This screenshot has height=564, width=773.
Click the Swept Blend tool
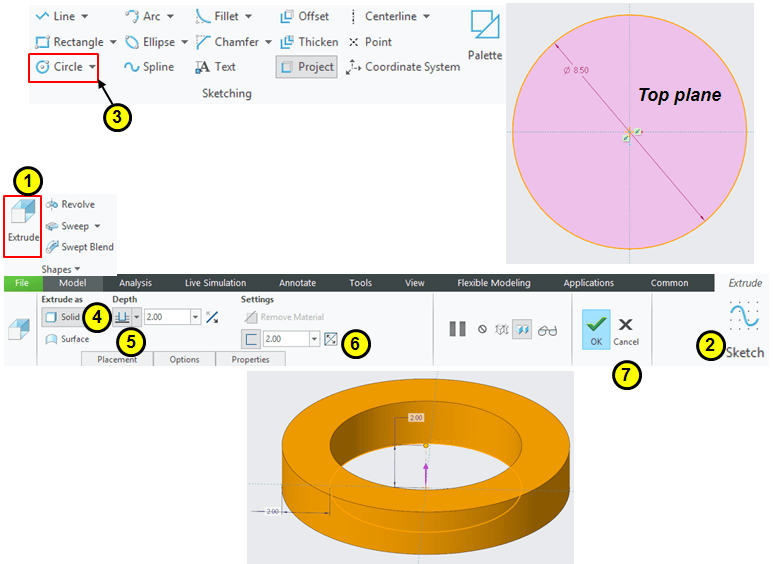pyautogui.click(x=79, y=247)
